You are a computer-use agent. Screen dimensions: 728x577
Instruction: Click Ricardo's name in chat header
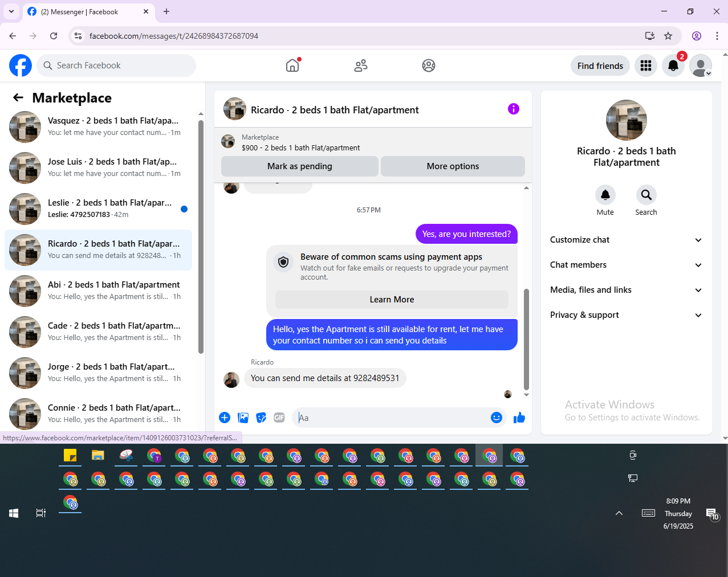tap(335, 110)
